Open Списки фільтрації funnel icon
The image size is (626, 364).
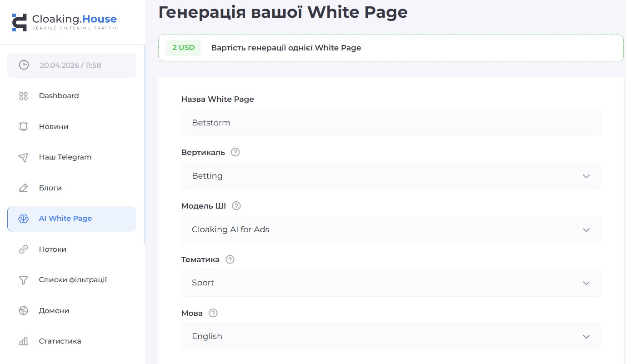(x=23, y=280)
